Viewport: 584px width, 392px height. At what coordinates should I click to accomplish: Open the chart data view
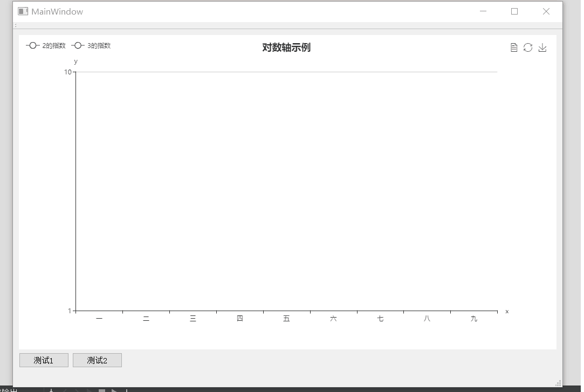[513, 47]
